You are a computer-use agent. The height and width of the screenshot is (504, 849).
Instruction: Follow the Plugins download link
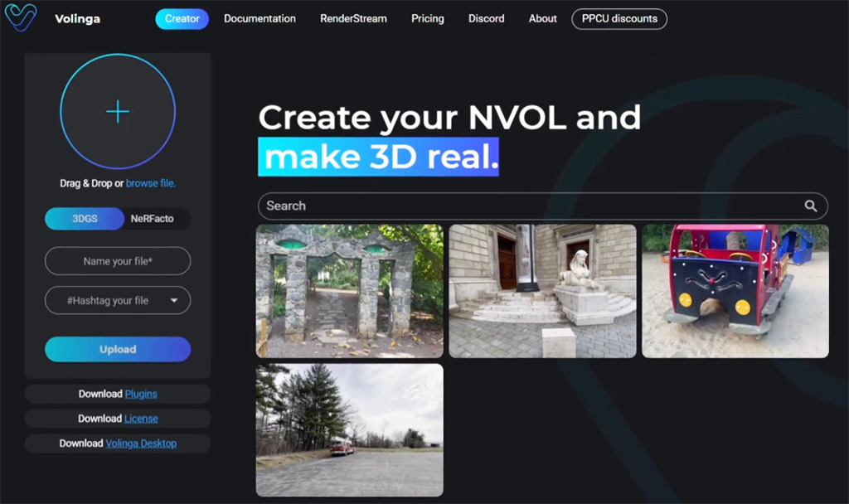coord(141,394)
